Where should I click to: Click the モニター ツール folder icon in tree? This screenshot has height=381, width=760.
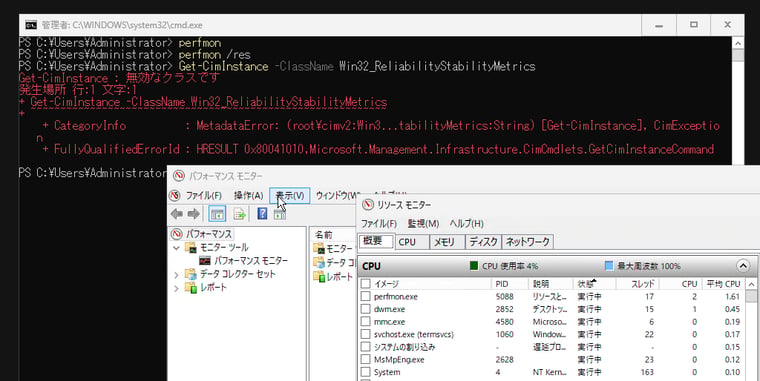(190, 248)
